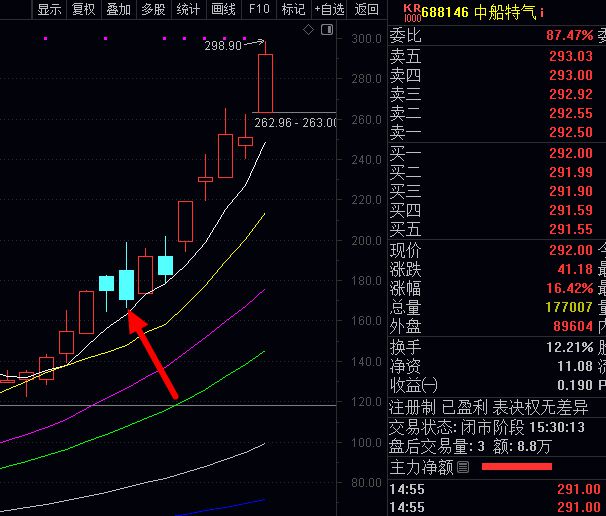Screen dimensions: 606x516
Task: Click the info icon after 中船特气
Action: [542, 13]
